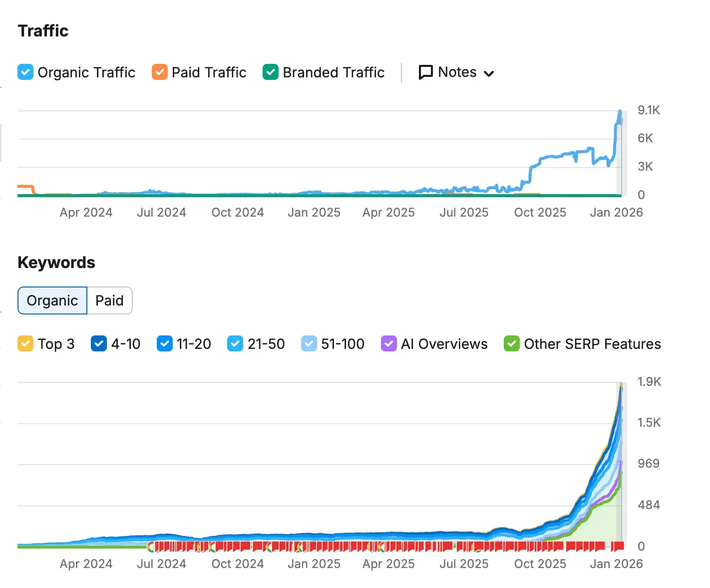Toggle the Paid Traffic checkbox

pyautogui.click(x=160, y=72)
